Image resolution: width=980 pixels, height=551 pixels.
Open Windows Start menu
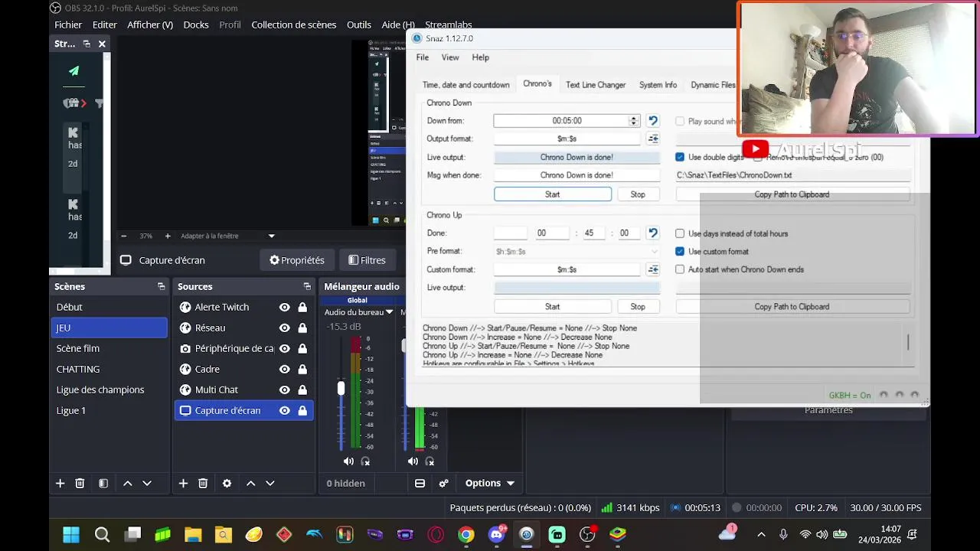point(71,534)
